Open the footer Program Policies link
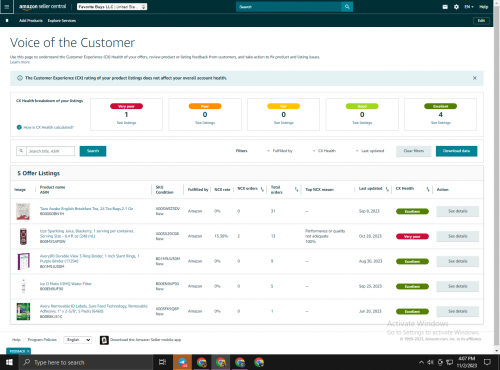This screenshot has height=370, width=500. click(42, 340)
